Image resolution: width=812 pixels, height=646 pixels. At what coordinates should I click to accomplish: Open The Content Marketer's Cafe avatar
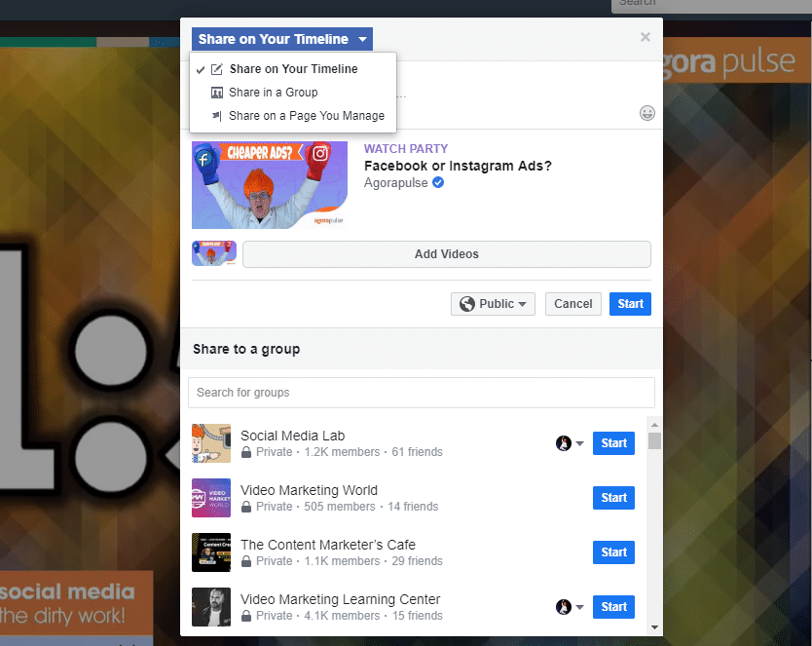pos(211,552)
